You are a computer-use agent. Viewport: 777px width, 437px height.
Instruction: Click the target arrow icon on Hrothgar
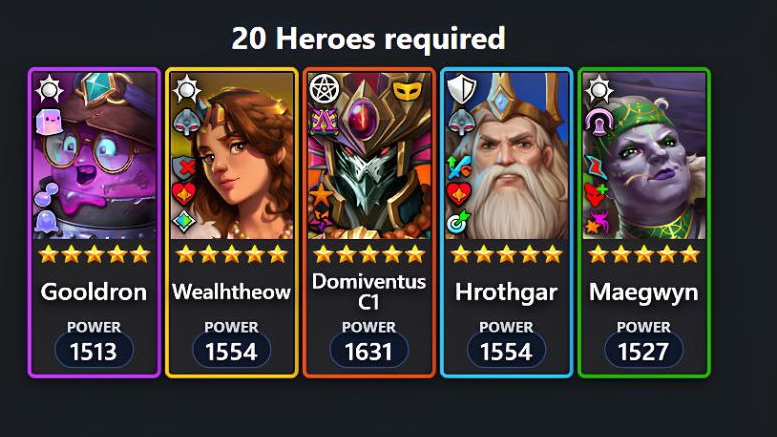coord(459,221)
